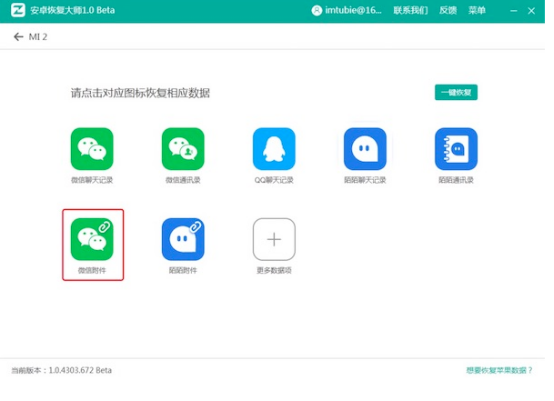Minimize the recovery app window
554x401 pixels.
click(514, 11)
